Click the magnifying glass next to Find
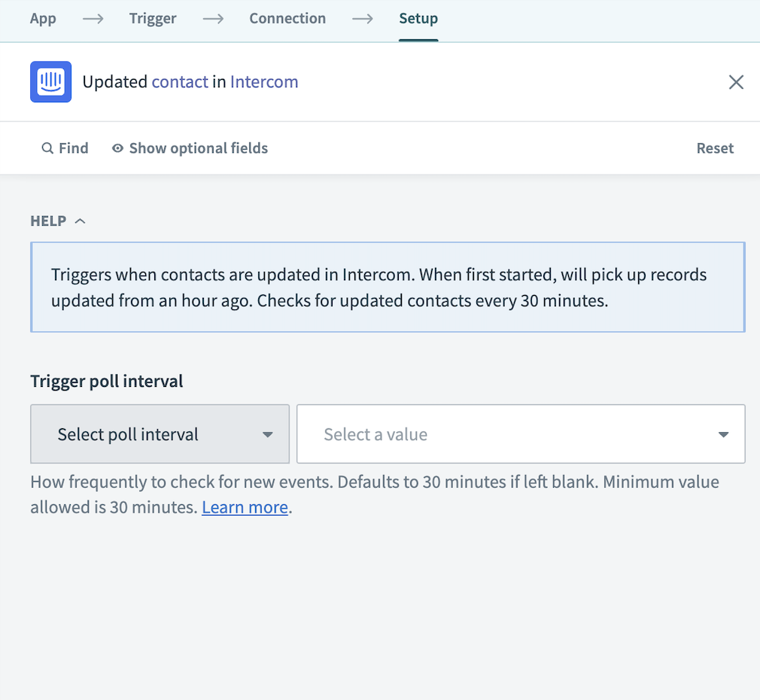760x700 pixels. pos(47,148)
